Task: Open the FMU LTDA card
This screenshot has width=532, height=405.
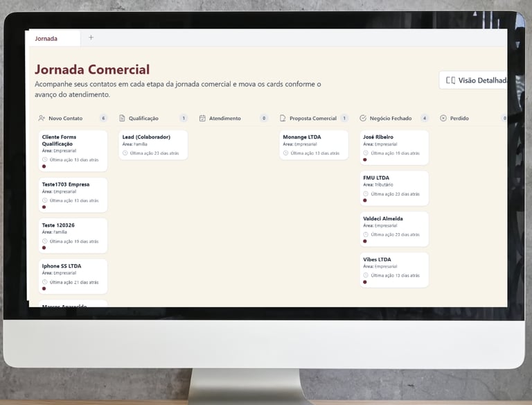Action: click(394, 189)
